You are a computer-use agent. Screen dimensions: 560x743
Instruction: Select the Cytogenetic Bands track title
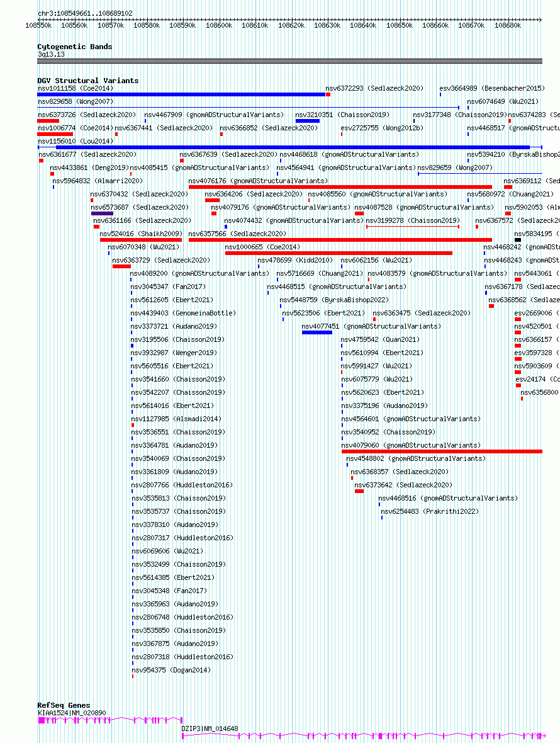(x=75, y=47)
